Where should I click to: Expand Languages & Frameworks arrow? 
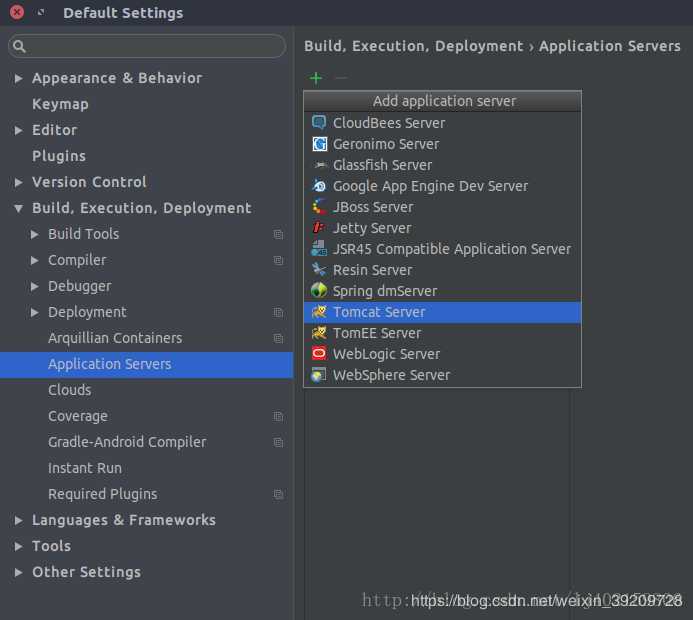[18, 520]
